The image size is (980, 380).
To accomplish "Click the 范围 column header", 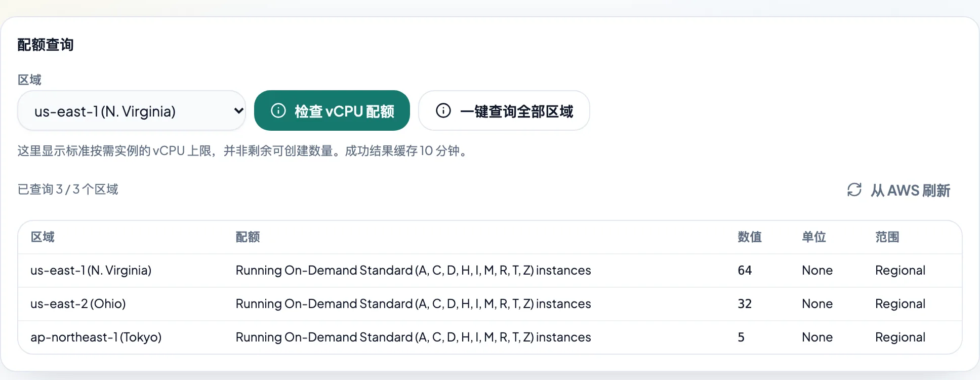I will 887,237.
